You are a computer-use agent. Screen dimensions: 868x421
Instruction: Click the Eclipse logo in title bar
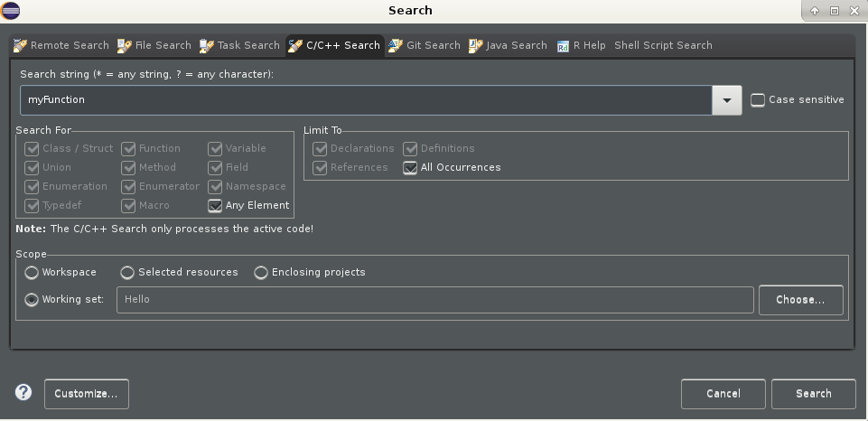click(11, 11)
